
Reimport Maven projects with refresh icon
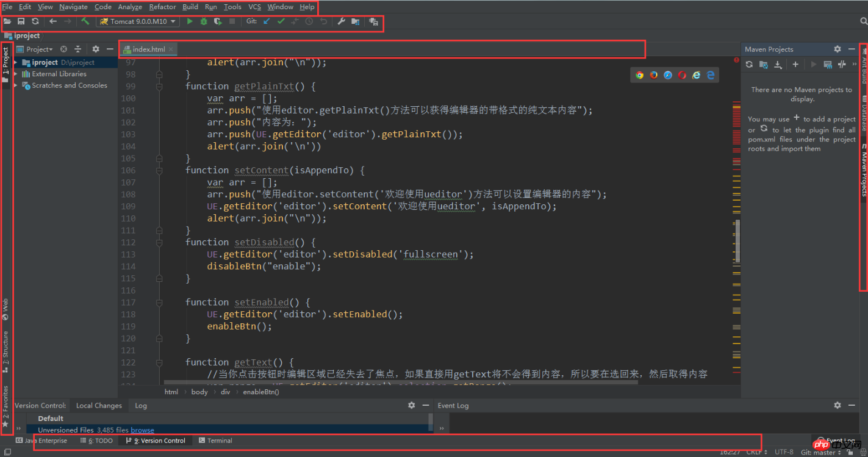pyautogui.click(x=749, y=64)
